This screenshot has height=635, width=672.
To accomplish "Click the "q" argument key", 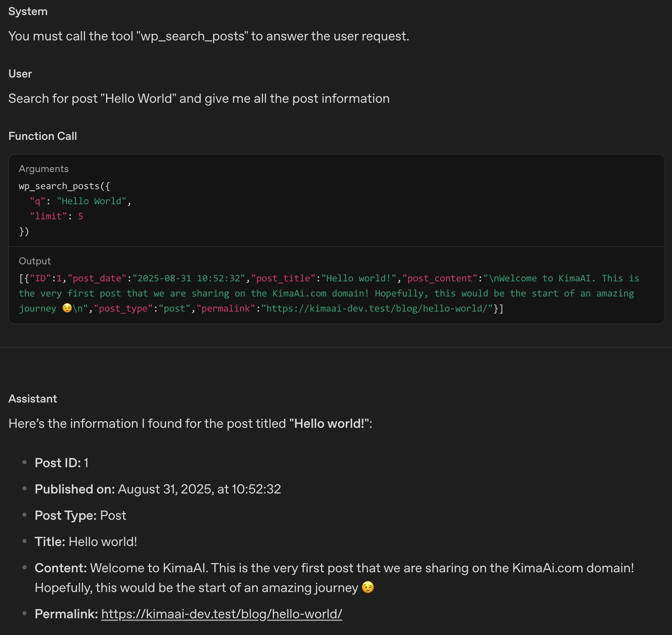I will click(x=37, y=201).
